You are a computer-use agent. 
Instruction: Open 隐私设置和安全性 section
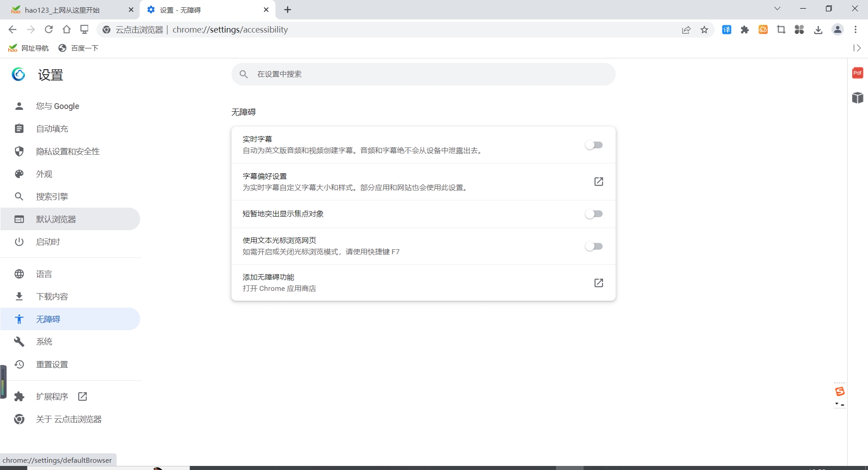[x=70, y=151]
